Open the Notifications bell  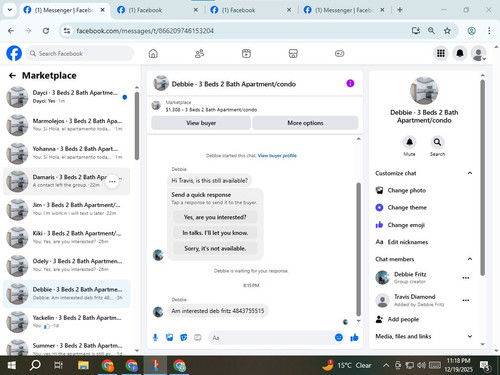[460, 53]
